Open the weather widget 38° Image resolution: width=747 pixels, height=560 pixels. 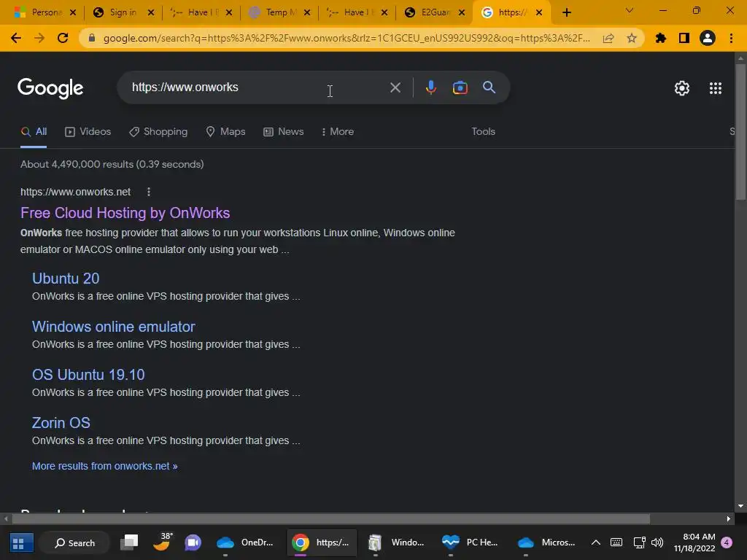click(x=163, y=542)
